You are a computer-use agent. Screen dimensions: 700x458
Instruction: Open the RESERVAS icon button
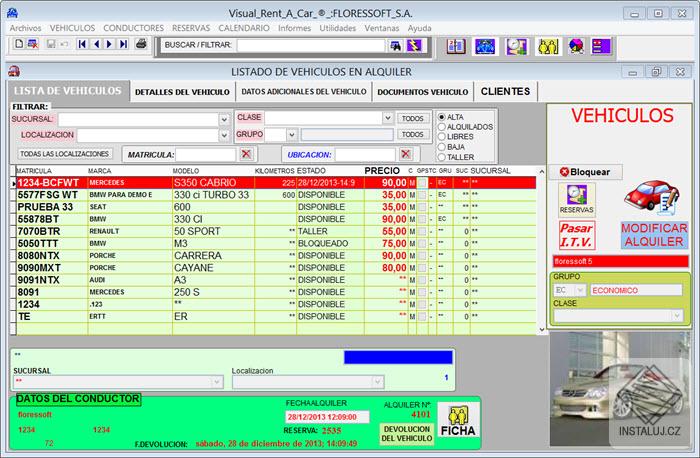click(576, 199)
